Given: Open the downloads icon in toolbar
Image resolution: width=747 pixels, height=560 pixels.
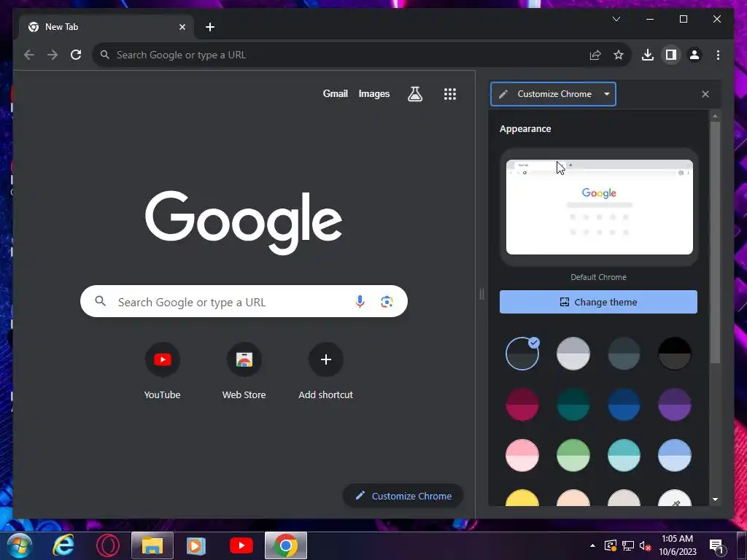Looking at the screenshot, I should pyautogui.click(x=648, y=55).
